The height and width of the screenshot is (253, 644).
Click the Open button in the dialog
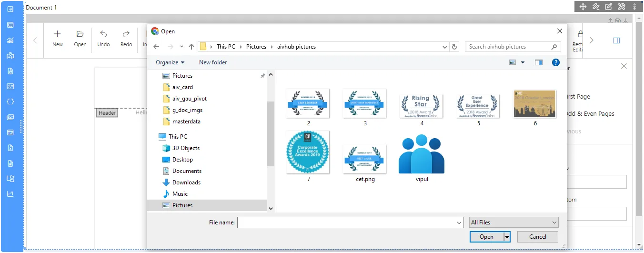point(487,237)
